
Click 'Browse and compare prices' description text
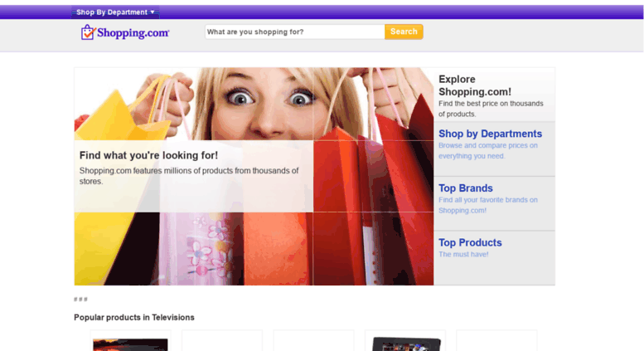click(487, 150)
